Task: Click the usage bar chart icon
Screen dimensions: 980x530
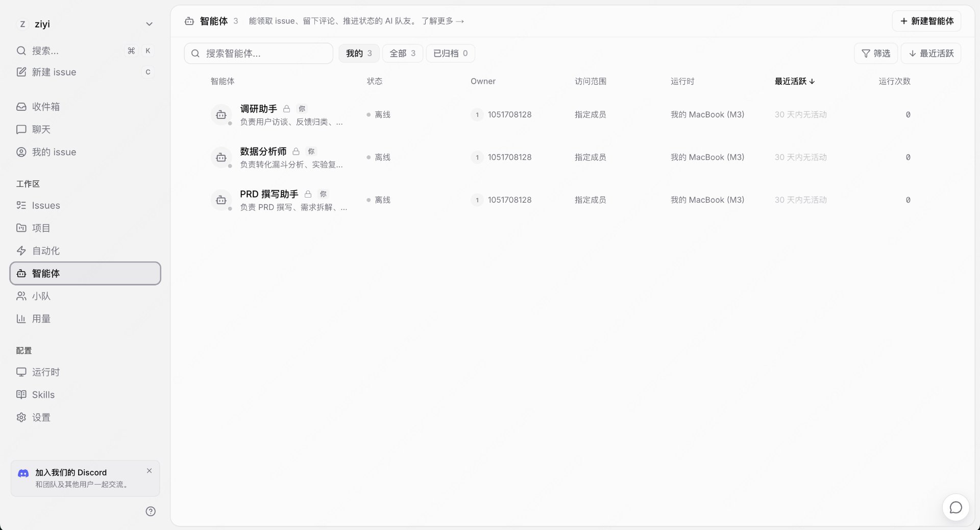Action: point(21,319)
